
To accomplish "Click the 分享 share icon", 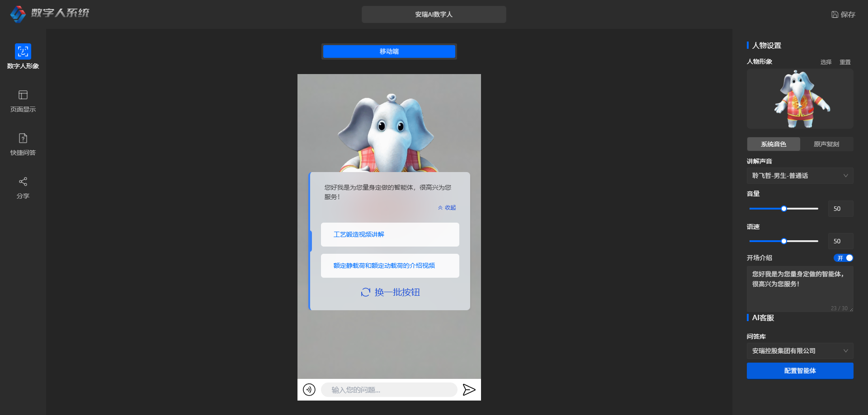I will tap(23, 187).
